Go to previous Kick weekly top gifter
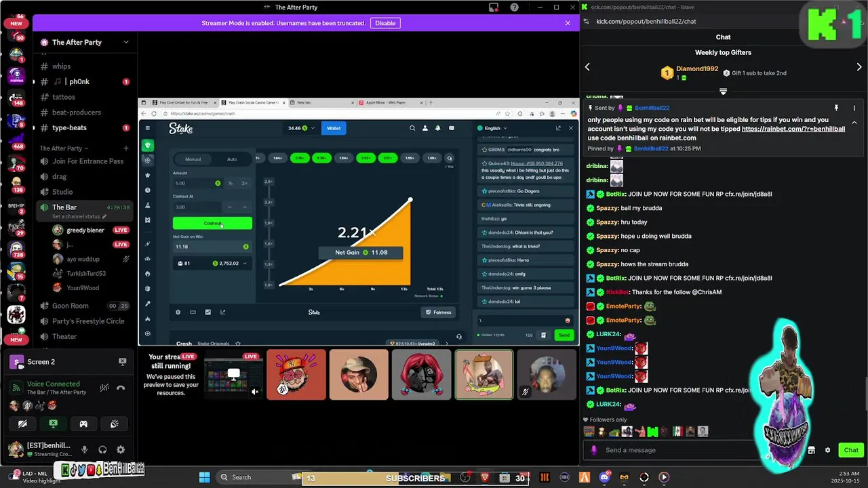This screenshot has width=868, height=488. 587,67
